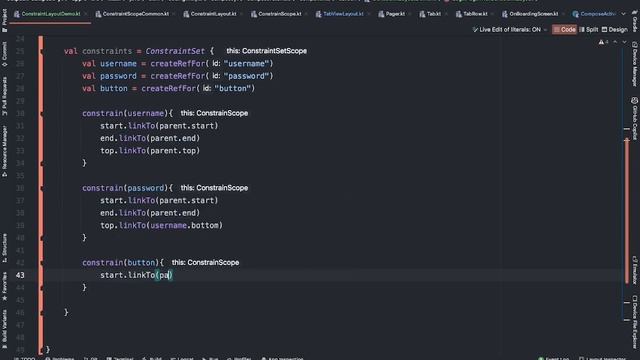Click the 'this: ConstraintSetScope' inlay hint
Screen dimensions: 640x360
coord(267,51)
